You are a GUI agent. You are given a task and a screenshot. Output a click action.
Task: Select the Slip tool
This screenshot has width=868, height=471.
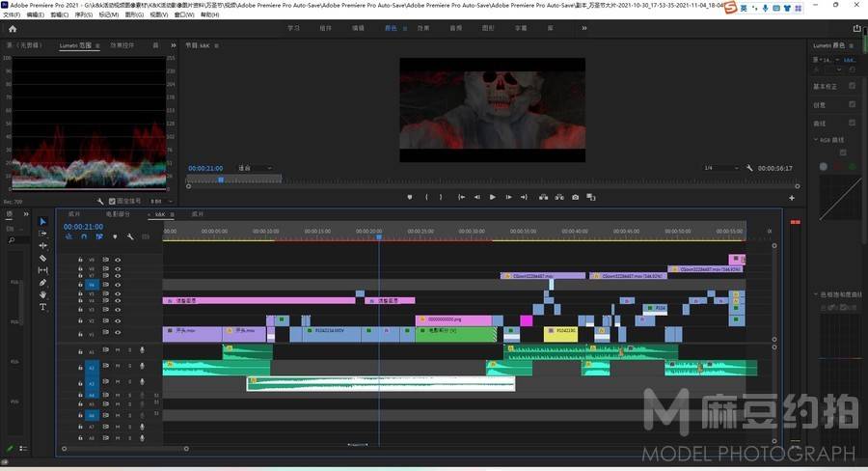(42, 270)
